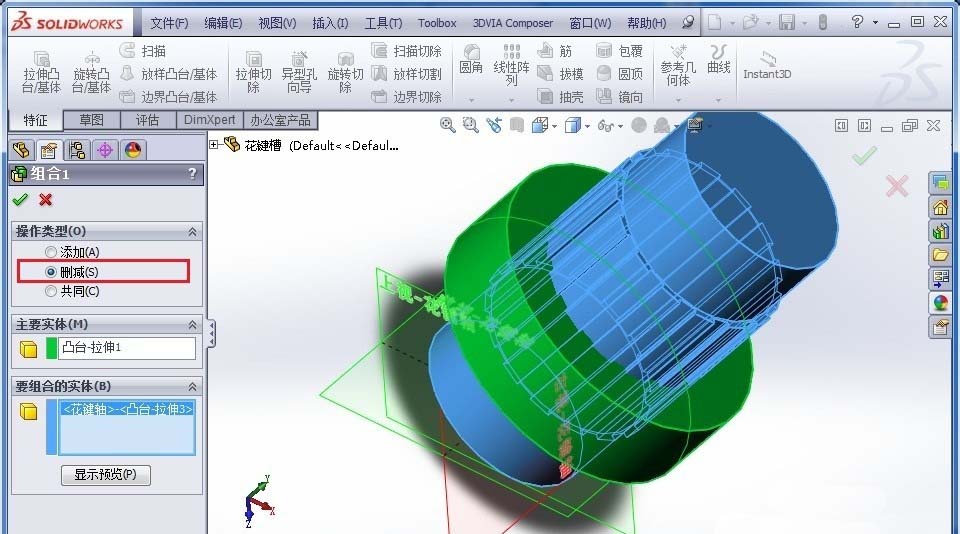Image resolution: width=960 pixels, height=534 pixels.
Task: Open the 参考几何体 reference geometry tool
Action: (x=678, y=66)
